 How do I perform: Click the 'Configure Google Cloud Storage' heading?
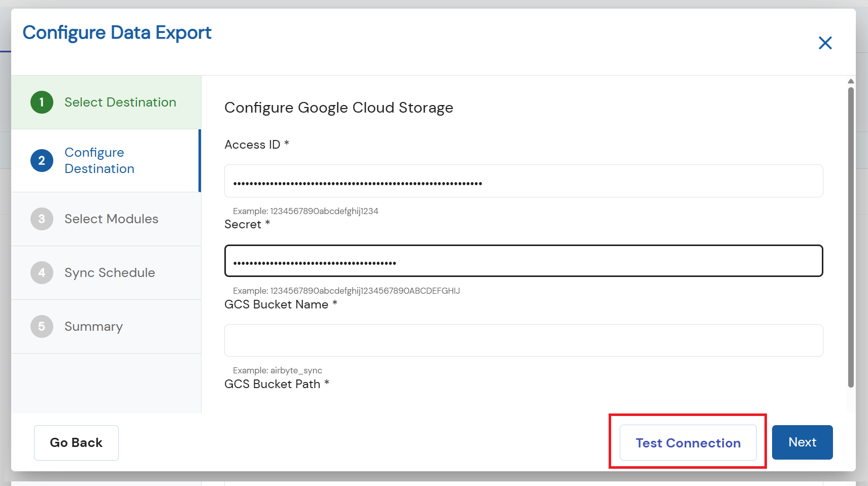pos(339,108)
